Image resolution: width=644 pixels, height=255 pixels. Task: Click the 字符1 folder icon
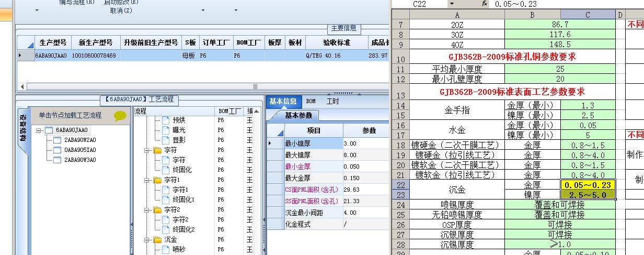(x=158, y=180)
